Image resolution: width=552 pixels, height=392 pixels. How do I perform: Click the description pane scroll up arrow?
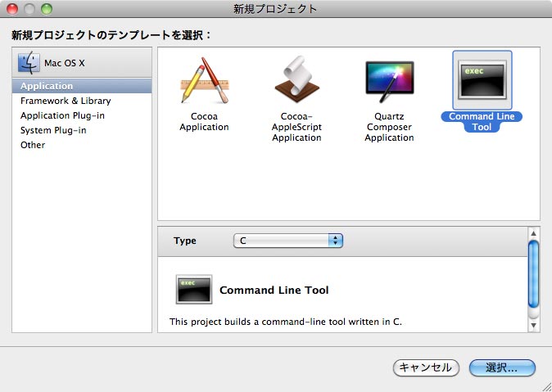tap(533, 233)
